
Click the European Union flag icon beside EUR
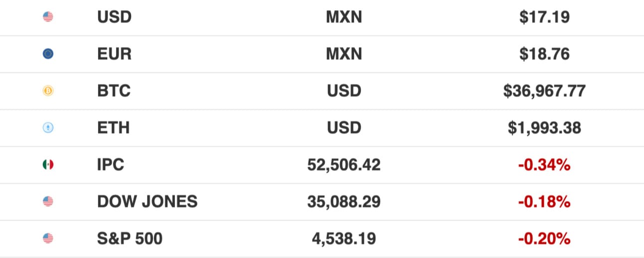pyautogui.click(x=48, y=54)
